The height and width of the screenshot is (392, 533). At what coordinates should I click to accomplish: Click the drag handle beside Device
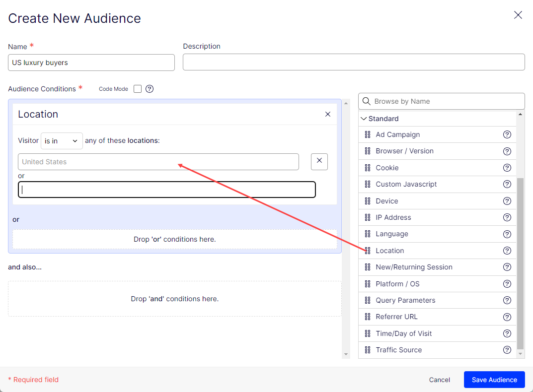(367, 201)
